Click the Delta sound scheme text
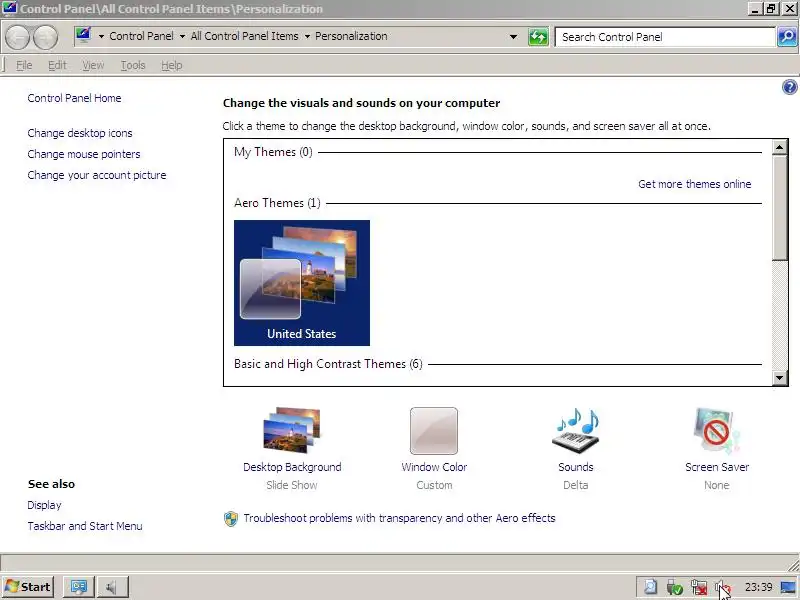 tap(576, 485)
